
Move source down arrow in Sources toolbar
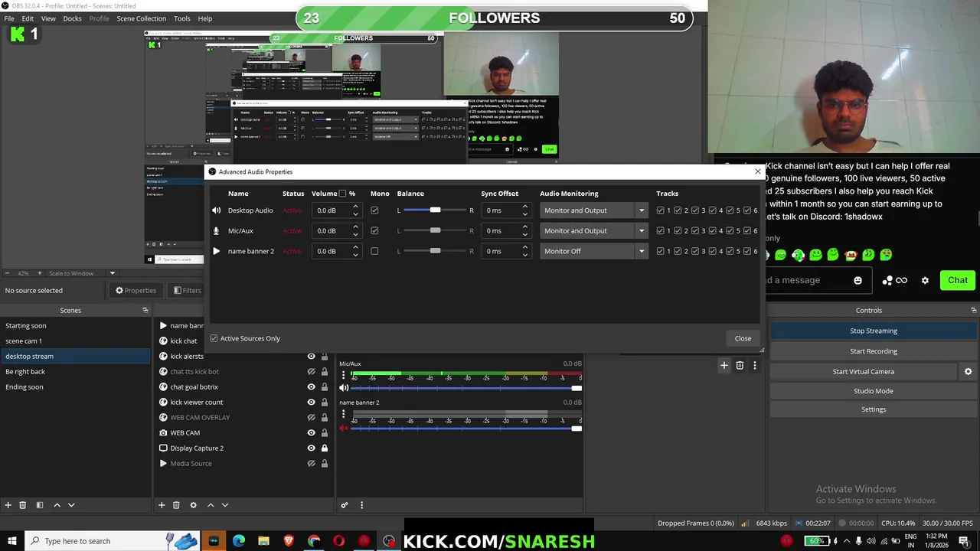pos(225,505)
